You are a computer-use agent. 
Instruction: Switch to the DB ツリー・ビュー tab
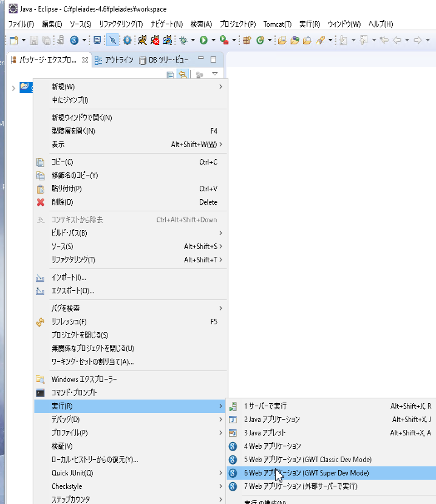tap(164, 60)
